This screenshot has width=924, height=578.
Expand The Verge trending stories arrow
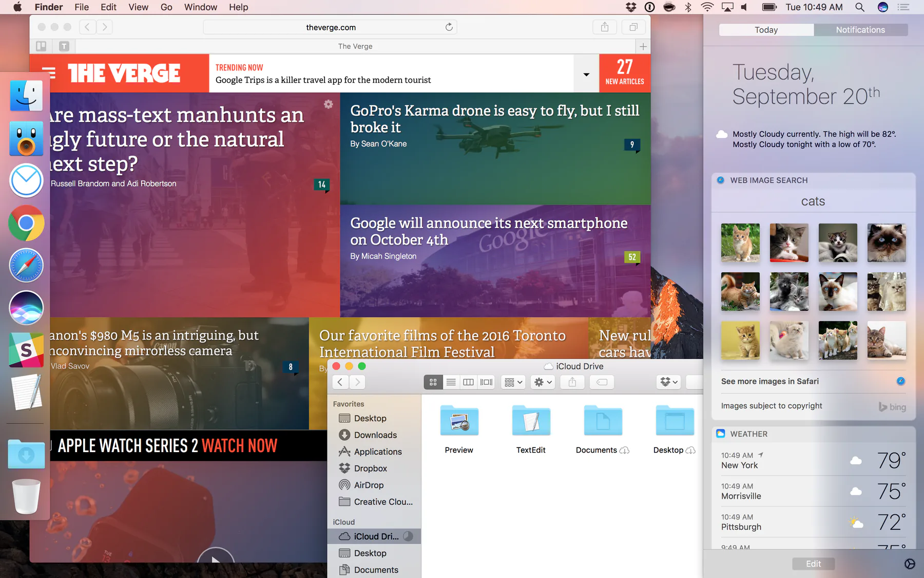click(x=586, y=74)
